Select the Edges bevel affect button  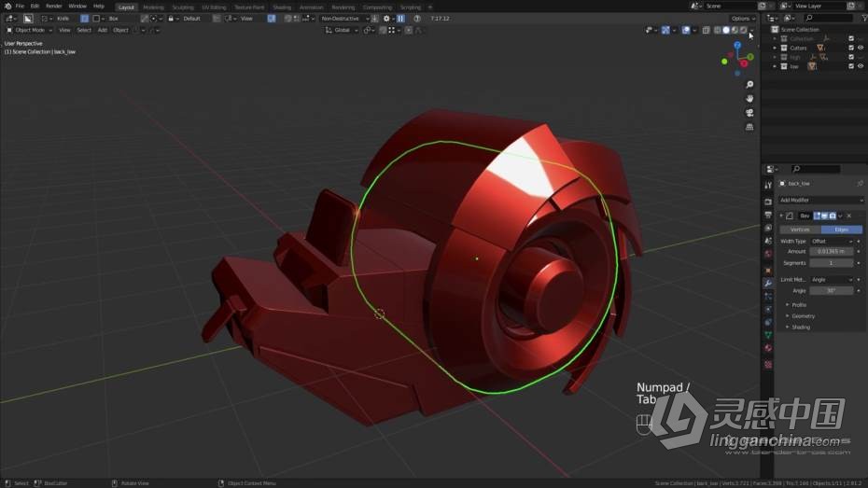(x=842, y=230)
